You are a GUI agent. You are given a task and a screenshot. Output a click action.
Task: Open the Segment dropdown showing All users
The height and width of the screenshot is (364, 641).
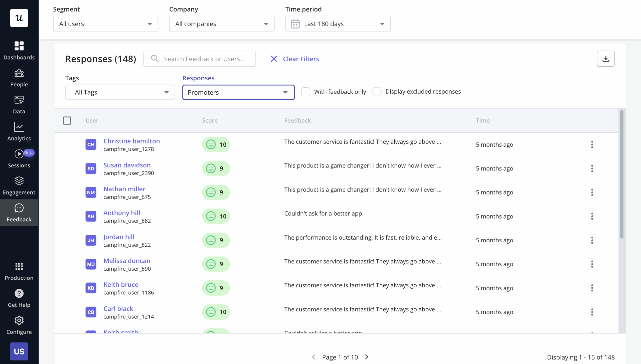pyautogui.click(x=105, y=24)
